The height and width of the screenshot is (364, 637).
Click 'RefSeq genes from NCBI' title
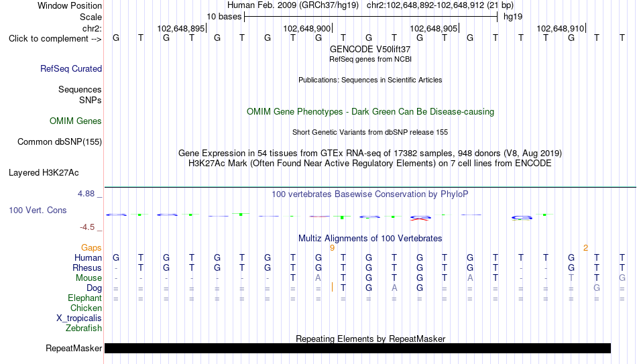[x=370, y=59]
